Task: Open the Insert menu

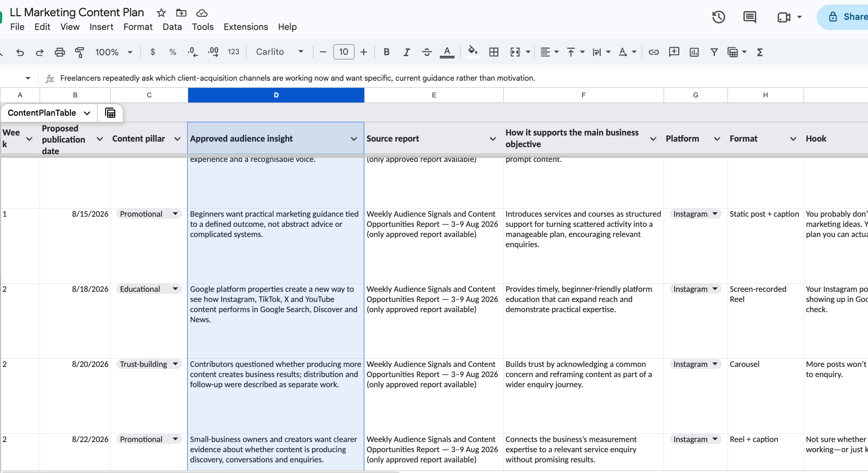Action: (x=101, y=27)
